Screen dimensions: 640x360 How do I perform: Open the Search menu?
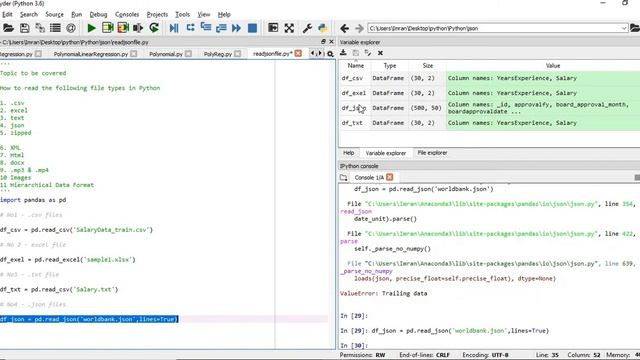[x=29, y=14]
